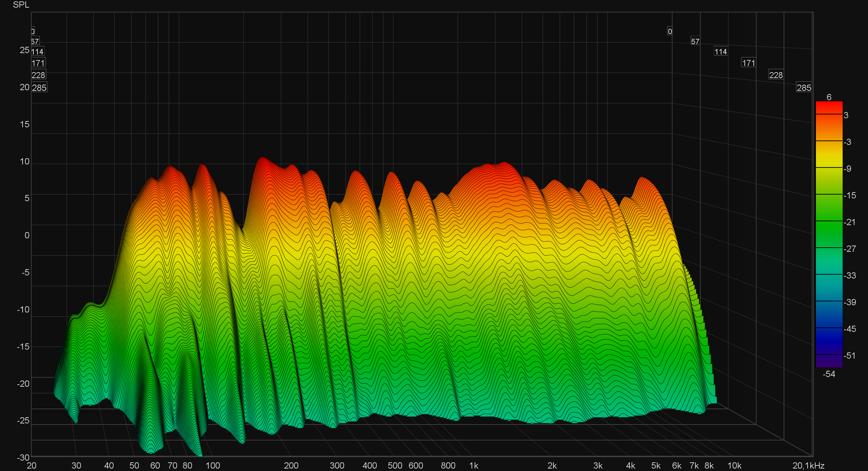This screenshot has width=868, height=471.
Task: Click the 171 time marker on the right time axis
Action: point(749,63)
